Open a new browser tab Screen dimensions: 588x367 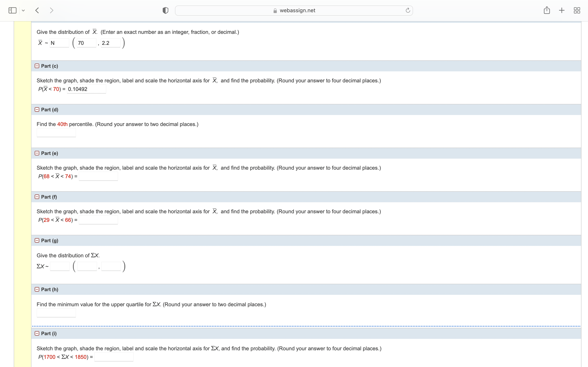tap(561, 10)
